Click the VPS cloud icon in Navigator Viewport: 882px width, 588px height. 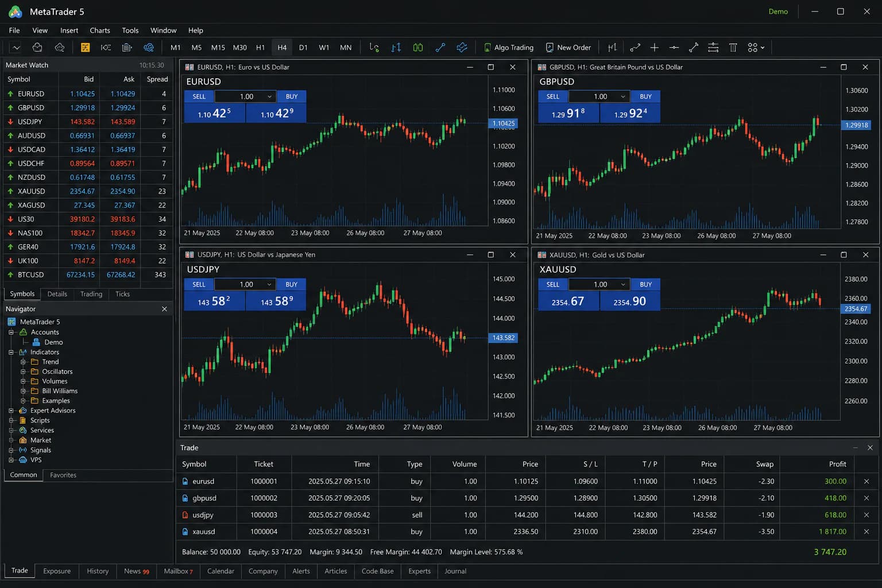point(23,460)
